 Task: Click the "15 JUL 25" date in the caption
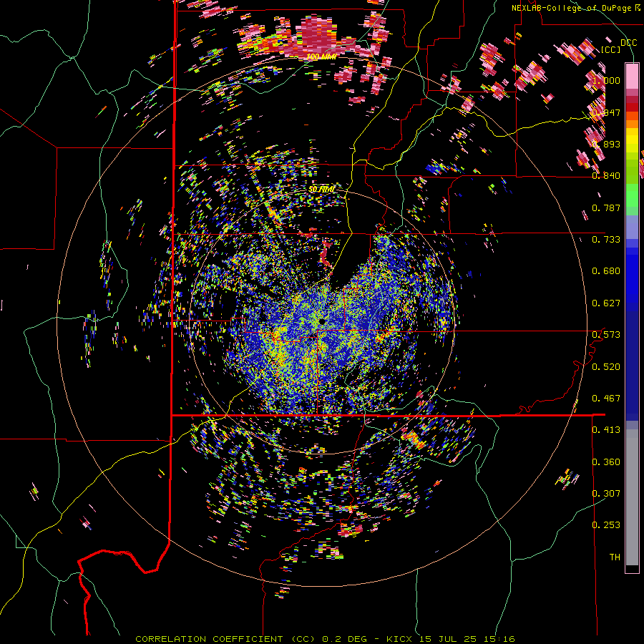coord(448,639)
